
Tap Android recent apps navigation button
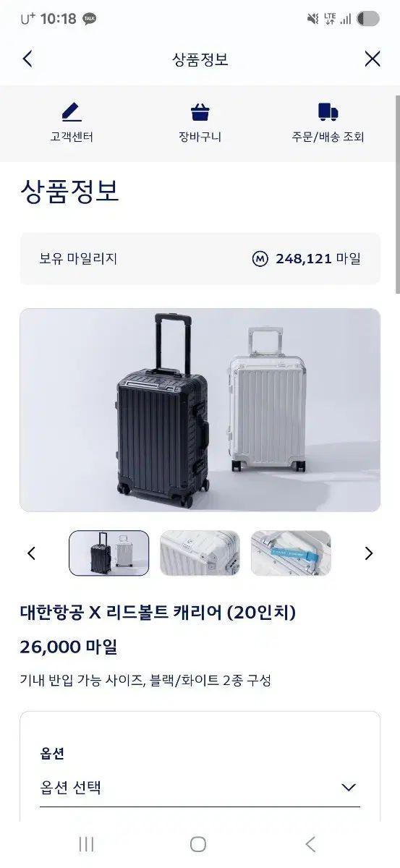(x=86, y=844)
